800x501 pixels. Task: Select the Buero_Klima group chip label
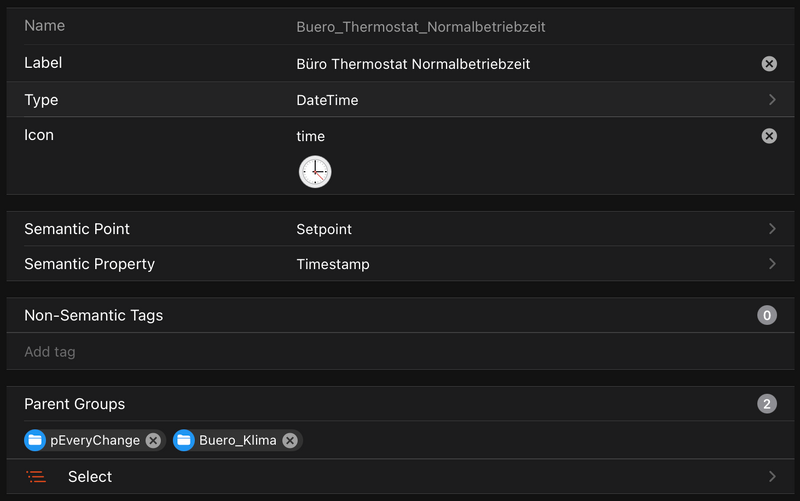pos(238,440)
